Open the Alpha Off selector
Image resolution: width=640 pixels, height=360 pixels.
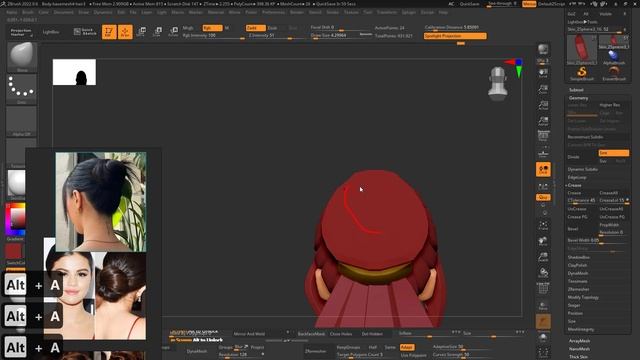pyautogui.click(x=22, y=121)
